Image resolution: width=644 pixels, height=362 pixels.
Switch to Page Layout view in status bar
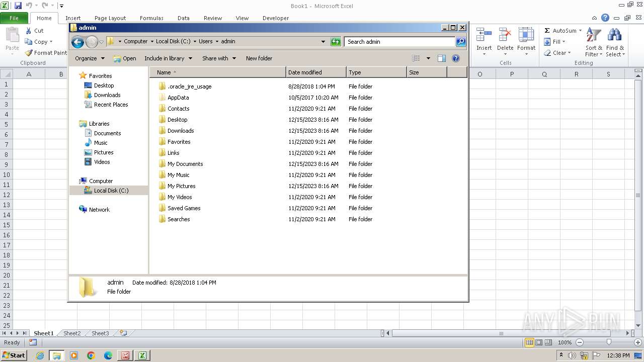point(539,342)
